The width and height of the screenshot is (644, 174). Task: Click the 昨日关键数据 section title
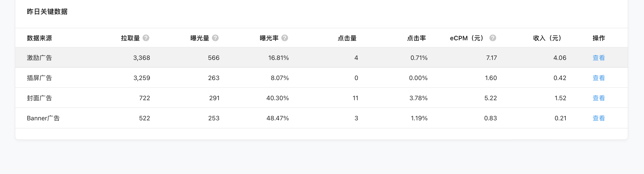point(47,12)
